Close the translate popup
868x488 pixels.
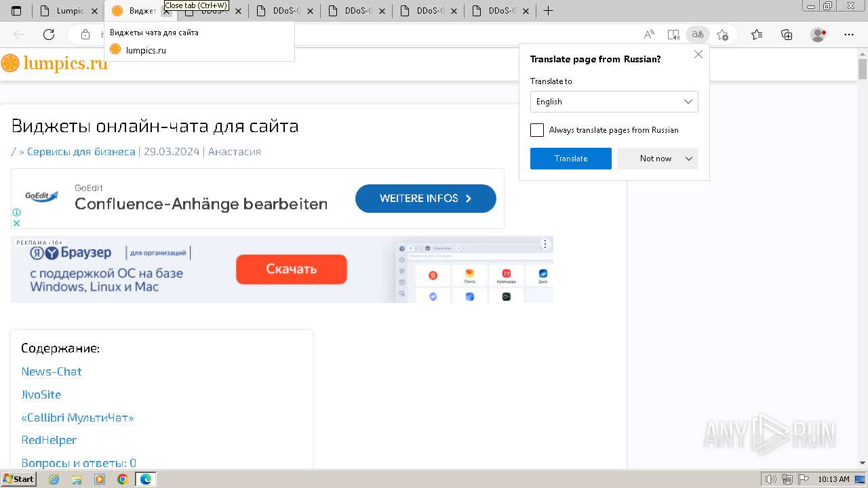point(698,54)
